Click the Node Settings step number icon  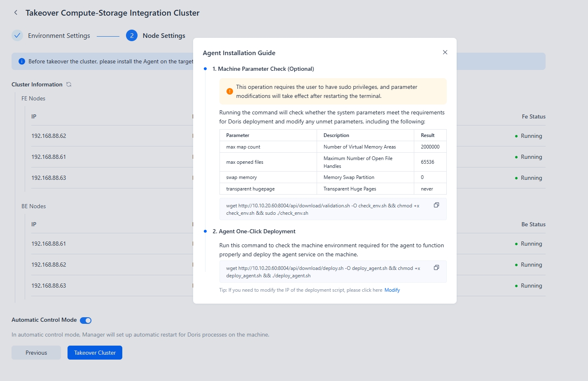pos(132,35)
